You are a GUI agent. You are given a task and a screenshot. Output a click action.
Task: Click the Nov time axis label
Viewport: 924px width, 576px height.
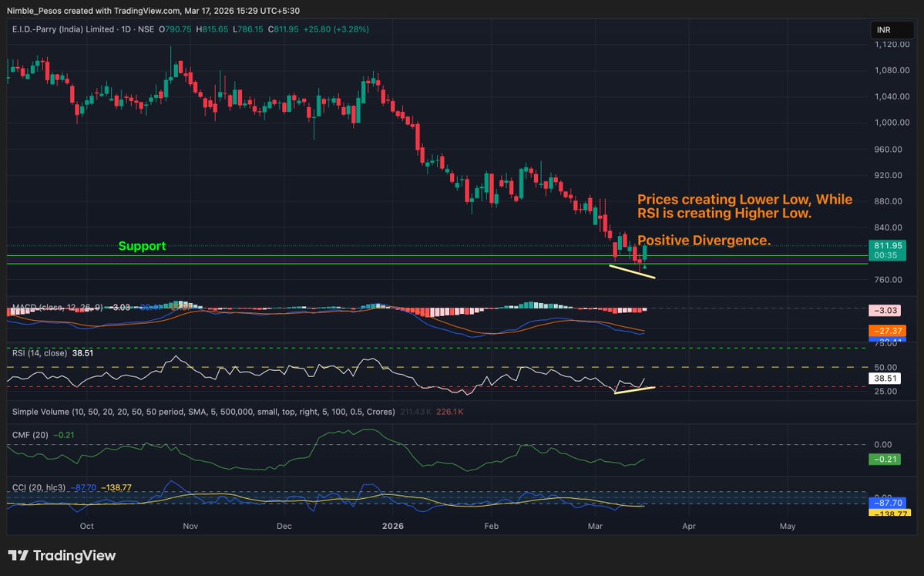tap(190, 526)
